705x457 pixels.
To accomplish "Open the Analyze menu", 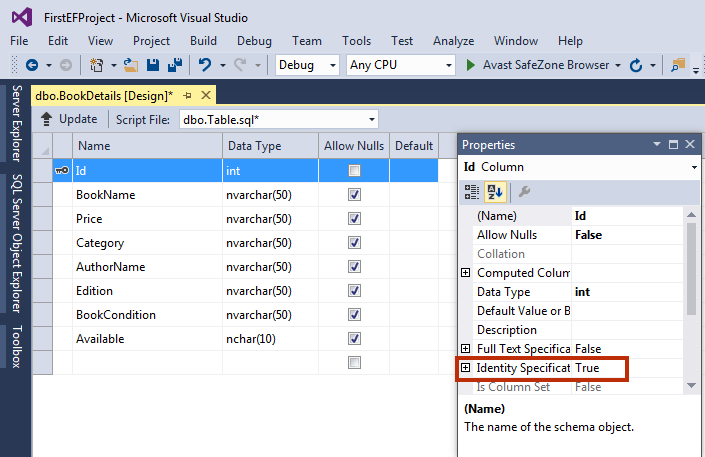I will 454,41.
